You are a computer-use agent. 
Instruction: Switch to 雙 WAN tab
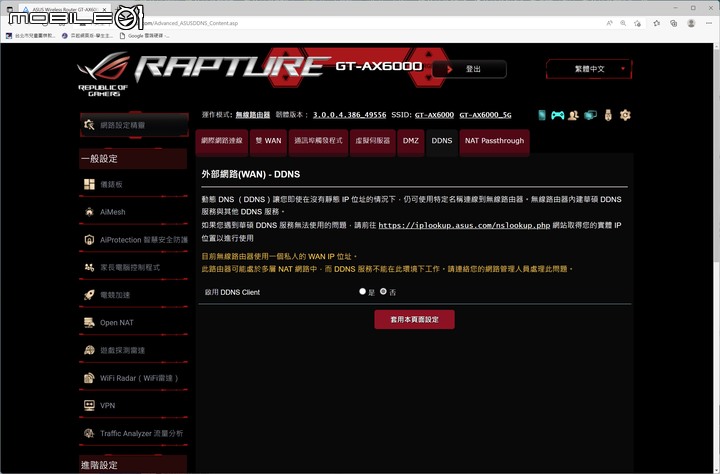click(268, 141)
